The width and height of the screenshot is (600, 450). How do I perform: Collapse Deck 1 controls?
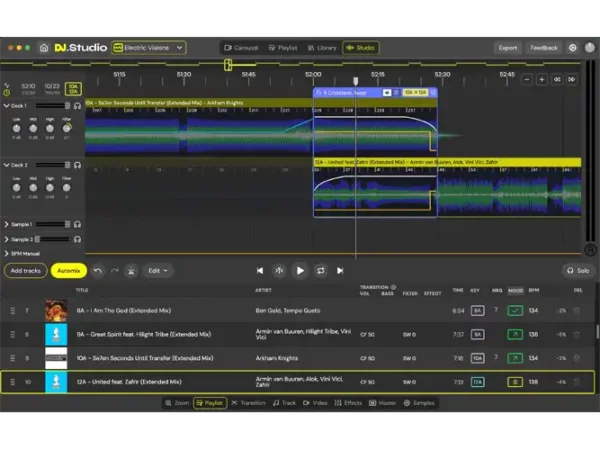[x=7, y=106]
